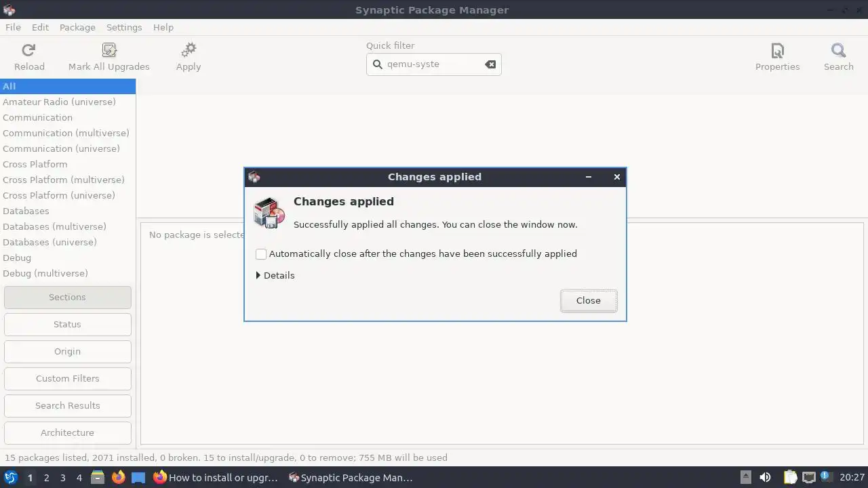The image size is (868, 488).
Task: Click the Synaptic icon in main title bar
Action: (x=9, y=9)
